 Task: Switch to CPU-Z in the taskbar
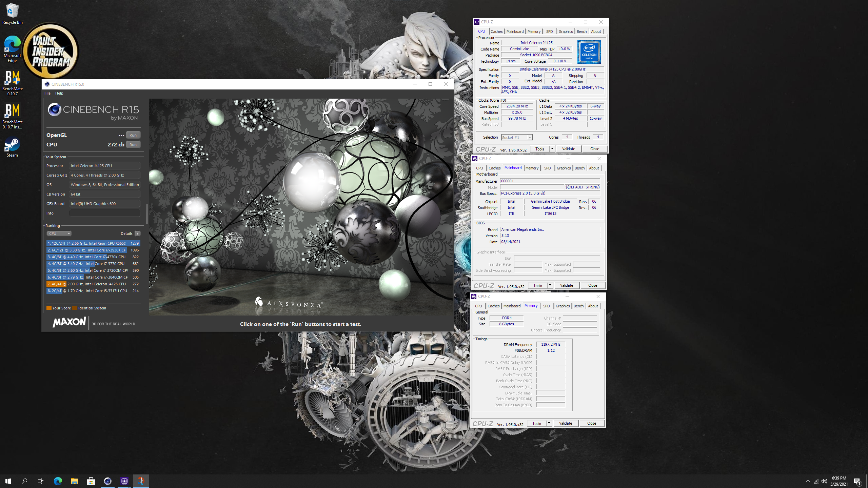124,481
